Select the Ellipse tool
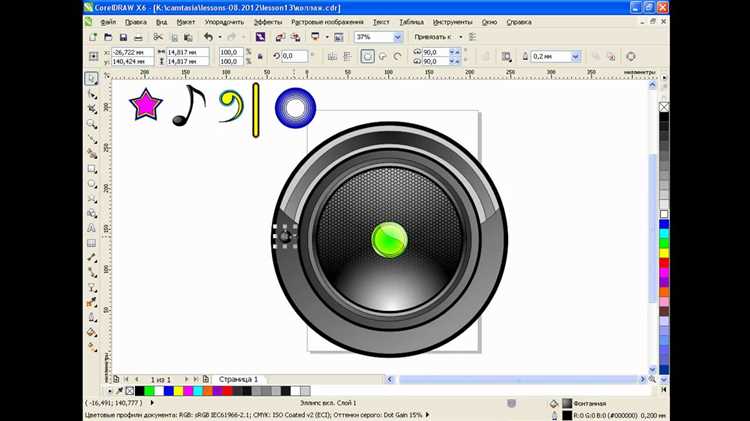Viewport: 750px width, 421px height. 92,184
